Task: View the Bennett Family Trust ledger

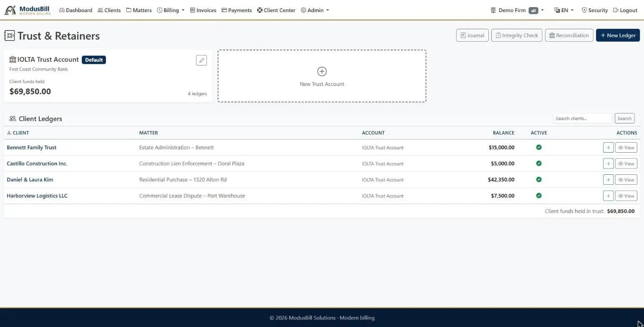Action: pyautogui.click(x=626, y=148)
